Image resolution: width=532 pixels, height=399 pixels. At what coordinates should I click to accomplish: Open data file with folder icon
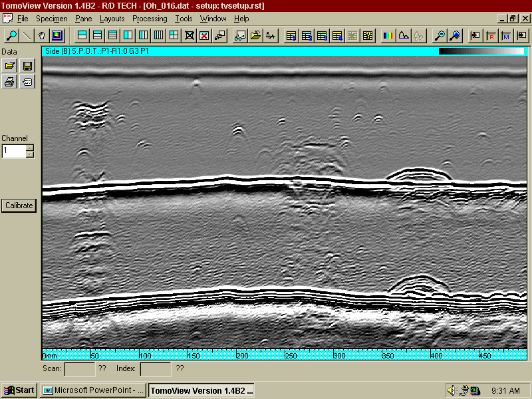[x=10, y=65]
